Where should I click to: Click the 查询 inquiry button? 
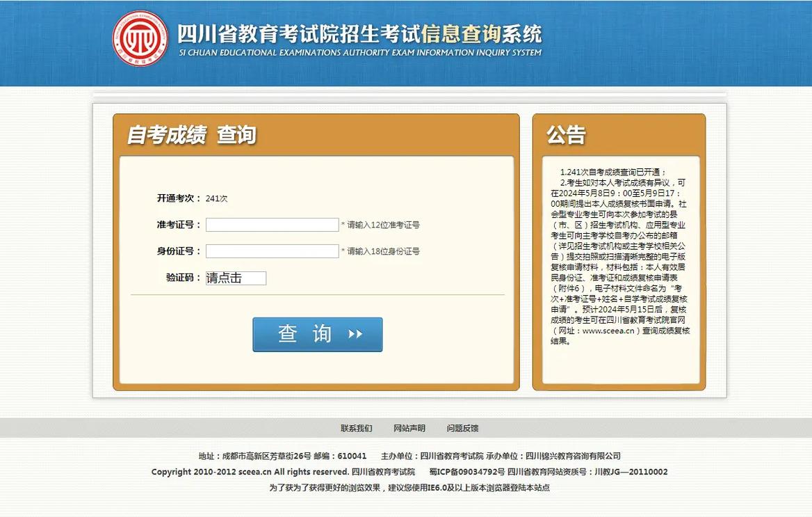pos(317,334)
